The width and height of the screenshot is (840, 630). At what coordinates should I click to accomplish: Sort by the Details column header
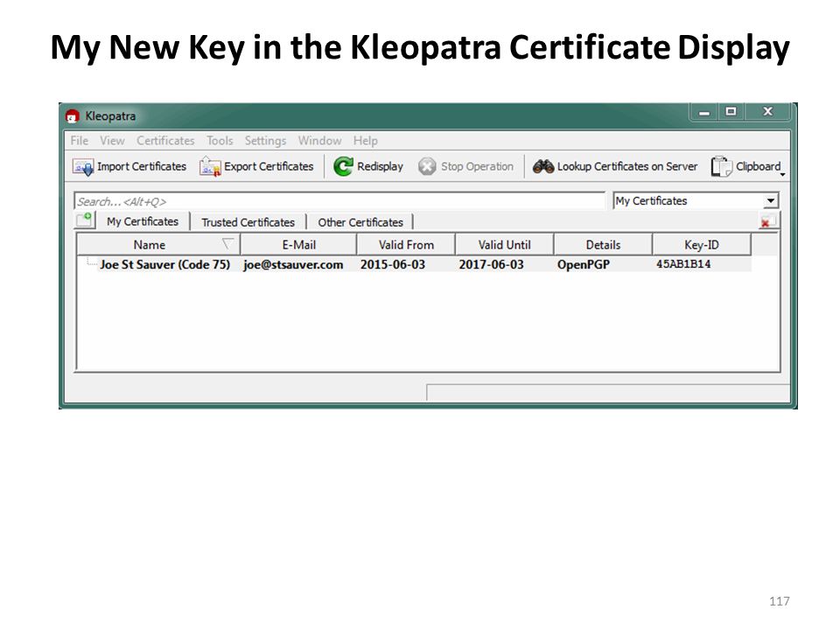pyautogui.click(x=603, y=245)
